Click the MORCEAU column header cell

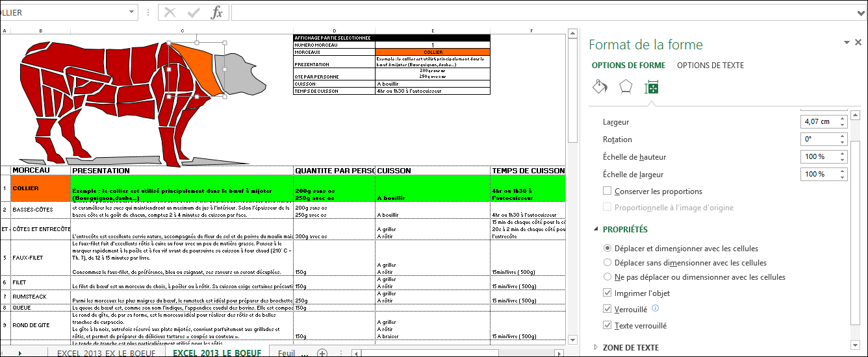(x=40, y=171)
